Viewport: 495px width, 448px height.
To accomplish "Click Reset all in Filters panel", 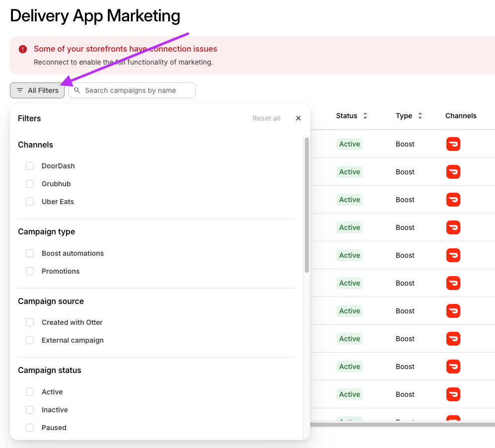I will [266, 118].
